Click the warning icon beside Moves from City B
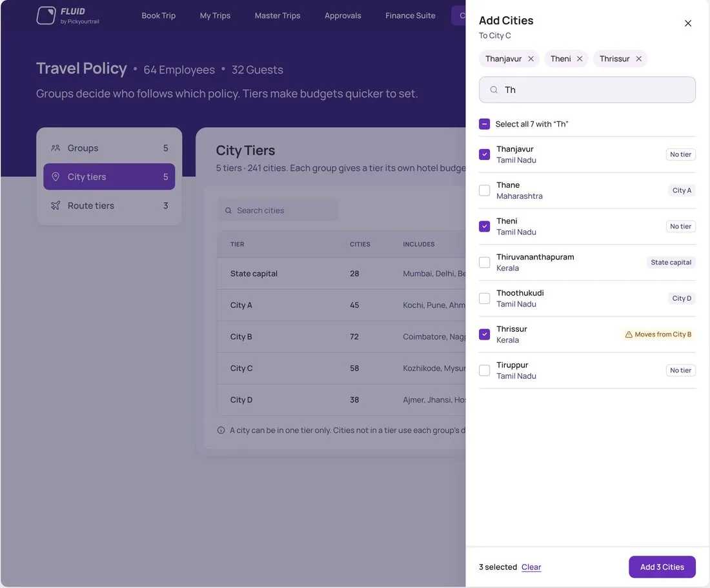This screenshot has height=588, width=710. 629,334
